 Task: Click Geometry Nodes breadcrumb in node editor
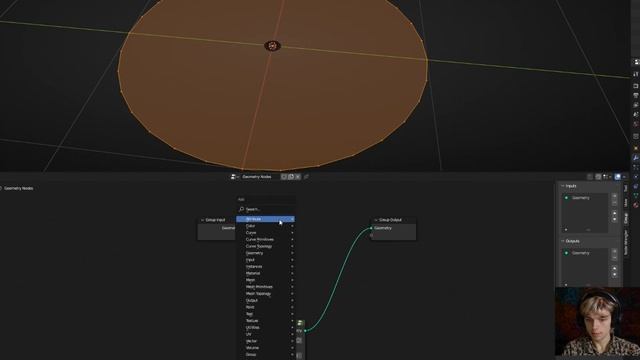[x=18, y=188]
